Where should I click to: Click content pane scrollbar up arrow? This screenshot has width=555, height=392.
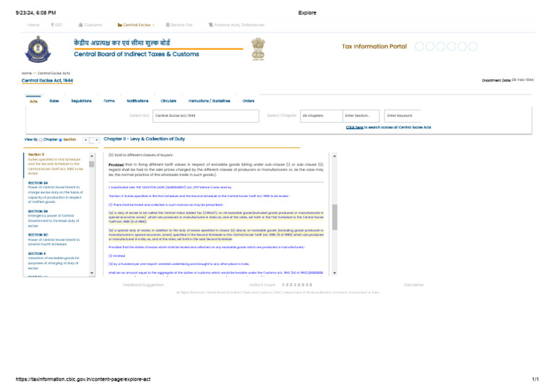pos(335,156)
